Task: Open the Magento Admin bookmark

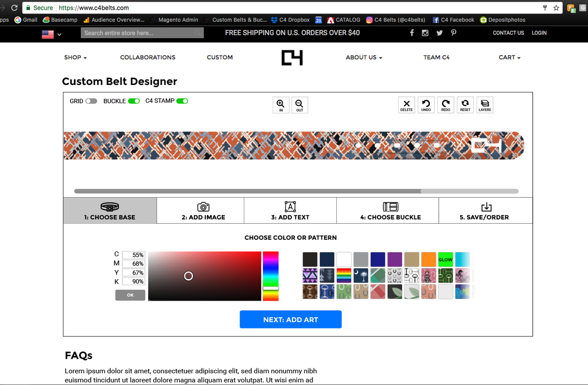Action: 174,20
